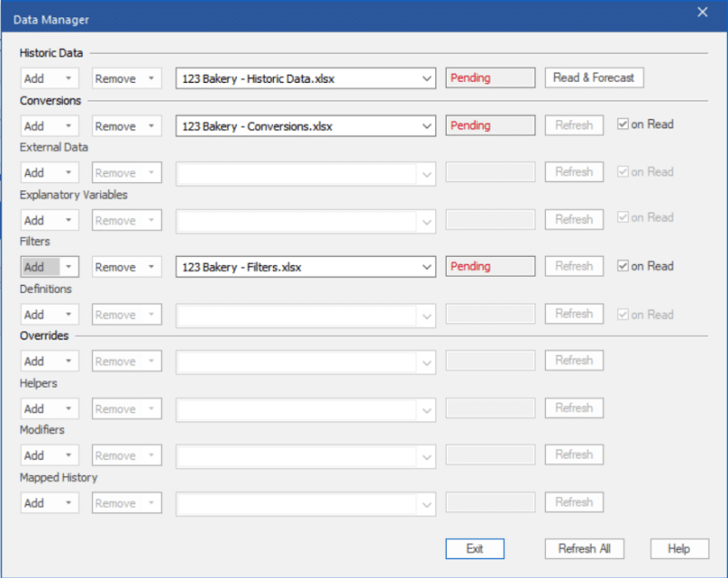Disable the on Read checkbox for Filters
This screenshot has height=578, width=728.
click(x=622, y=265)
